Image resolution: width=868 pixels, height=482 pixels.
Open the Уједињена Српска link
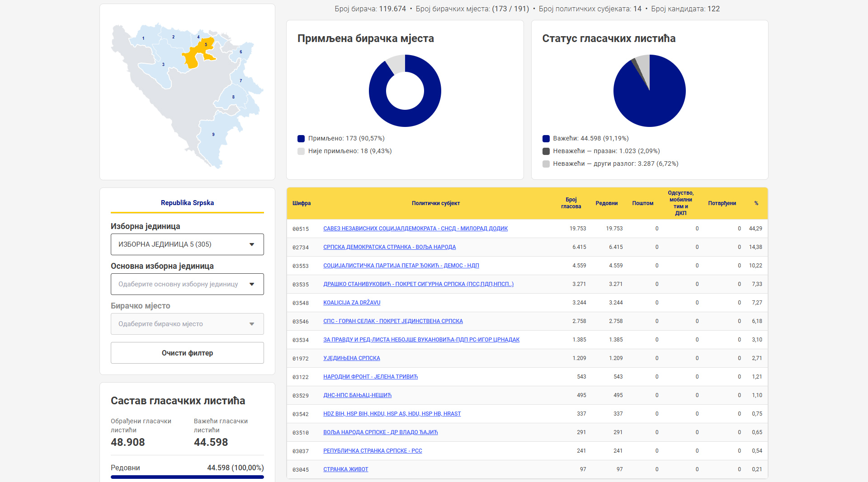point(352,358)
